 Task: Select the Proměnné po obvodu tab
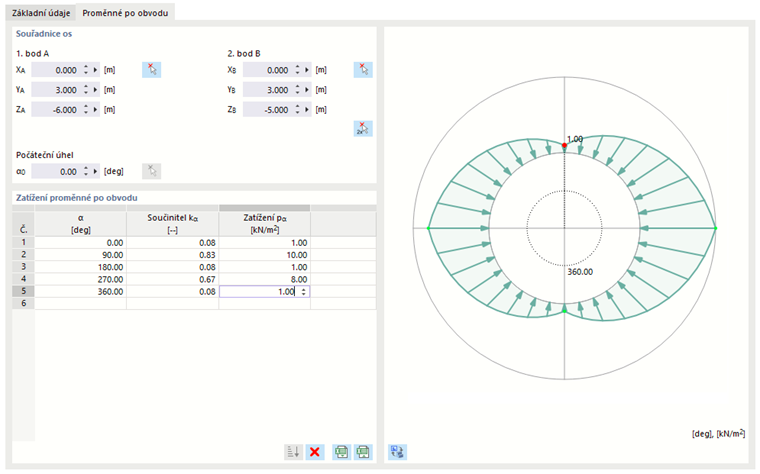point(125,13)
